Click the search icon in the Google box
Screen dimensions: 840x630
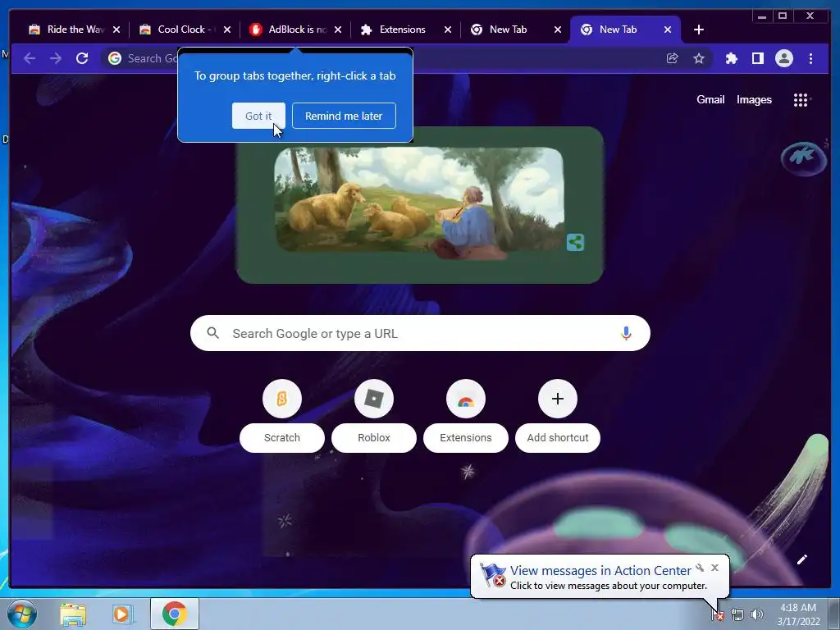(213, 333)
